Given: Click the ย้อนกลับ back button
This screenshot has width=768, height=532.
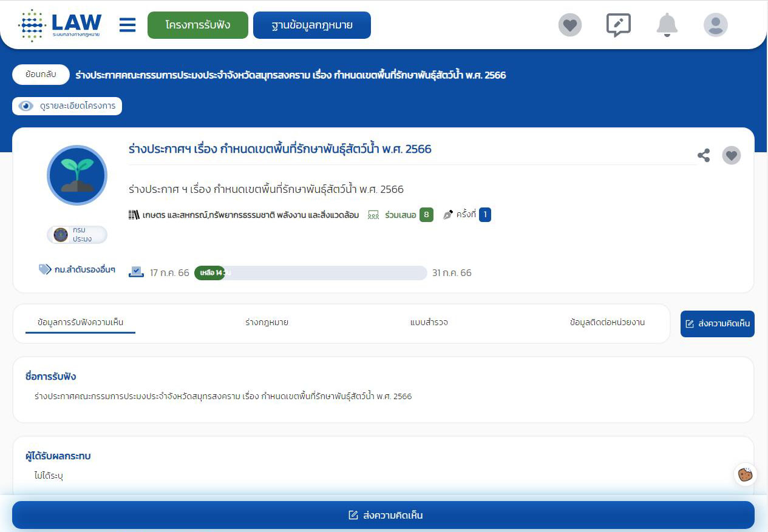Looking at the screenshot, I should pyautogui.click(x=40, y=75).
